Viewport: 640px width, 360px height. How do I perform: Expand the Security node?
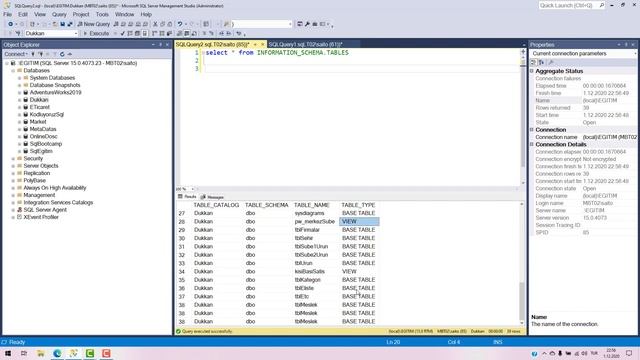pyautogui.click(x=13, y=158)
